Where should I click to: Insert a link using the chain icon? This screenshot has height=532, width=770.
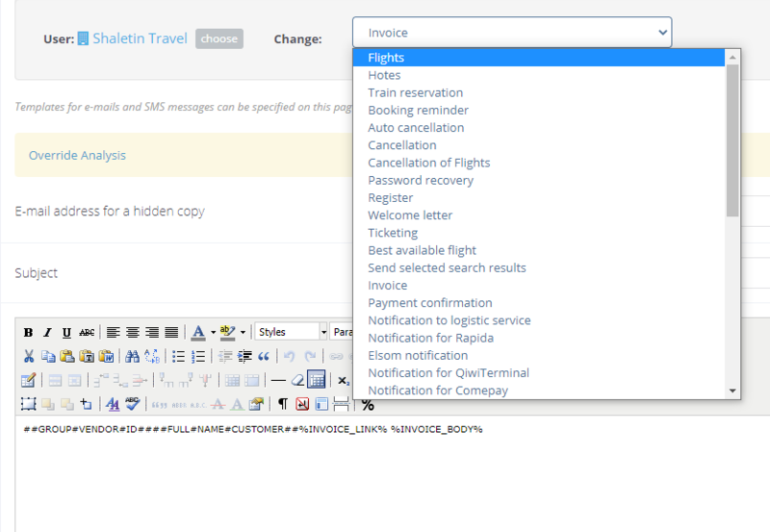336,356
